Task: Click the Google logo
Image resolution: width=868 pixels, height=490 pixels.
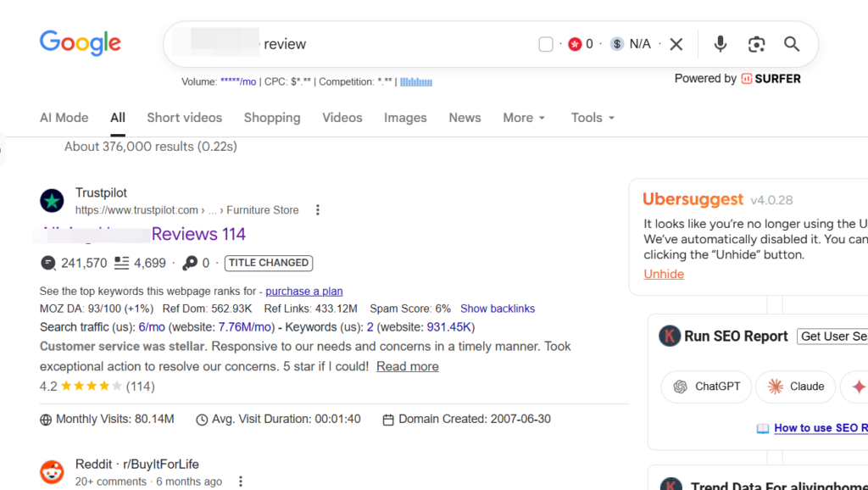Action: 80,43
